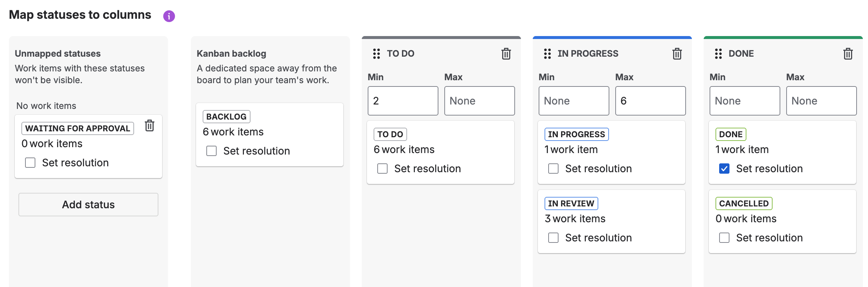The height and width of the screenshot is (287, 868).
Task: Grab the TO DO column drag handle
Action: [x=376, y=54]
